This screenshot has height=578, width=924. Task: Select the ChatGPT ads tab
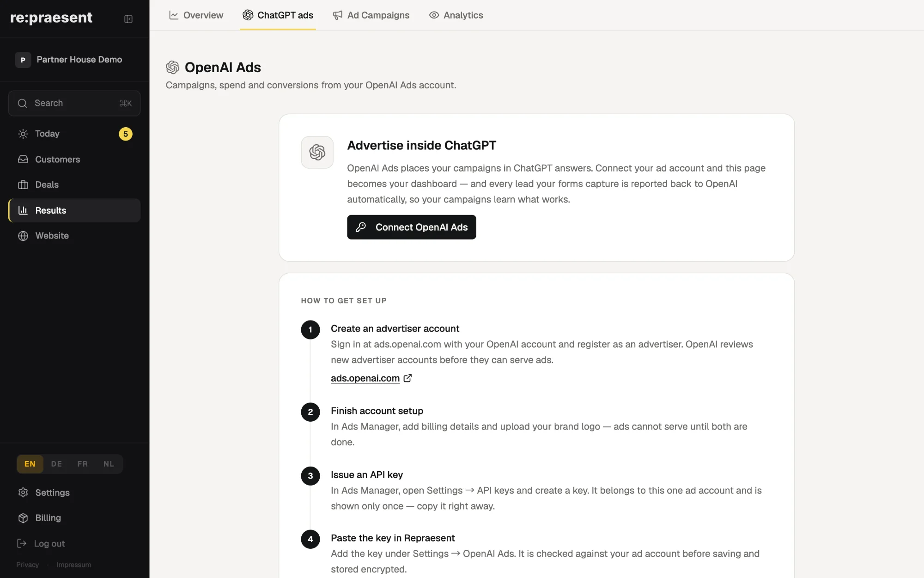278,15
